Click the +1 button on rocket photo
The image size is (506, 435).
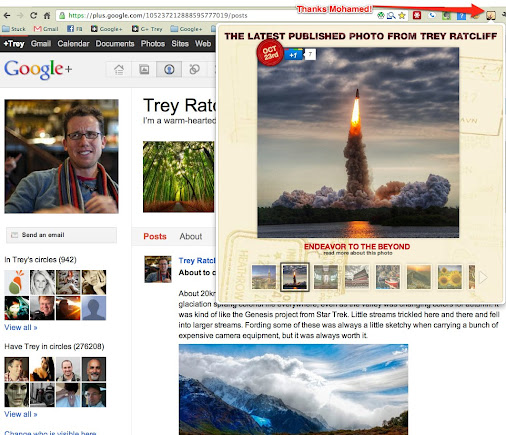[x=294, y=55]
